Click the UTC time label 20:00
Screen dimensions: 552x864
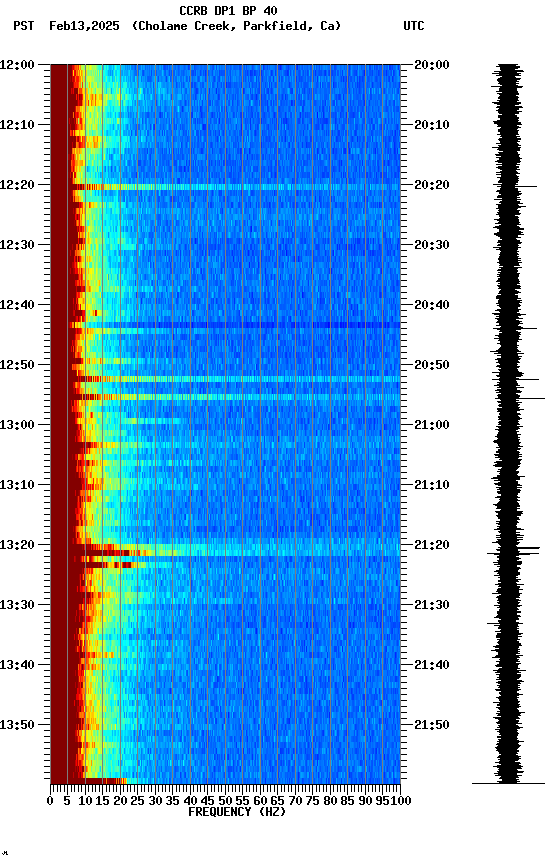click(x=432, y=65)
